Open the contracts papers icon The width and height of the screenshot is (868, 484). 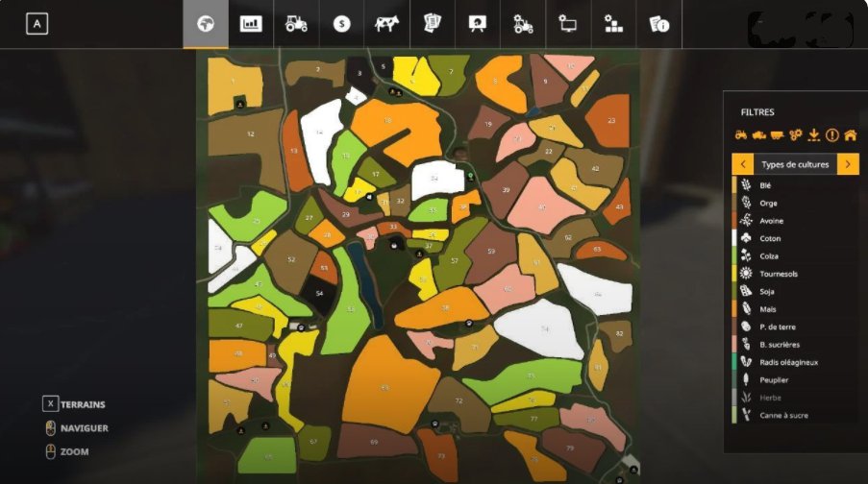point(432,25)
